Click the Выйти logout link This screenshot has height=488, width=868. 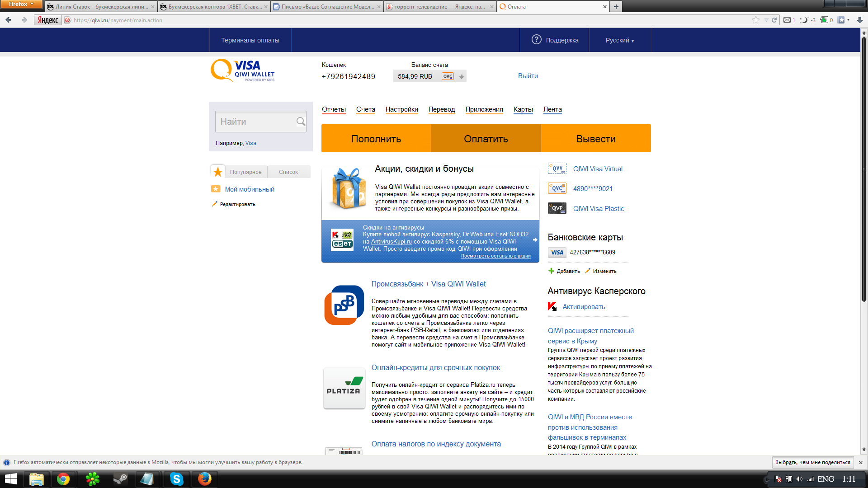point(528,76)
